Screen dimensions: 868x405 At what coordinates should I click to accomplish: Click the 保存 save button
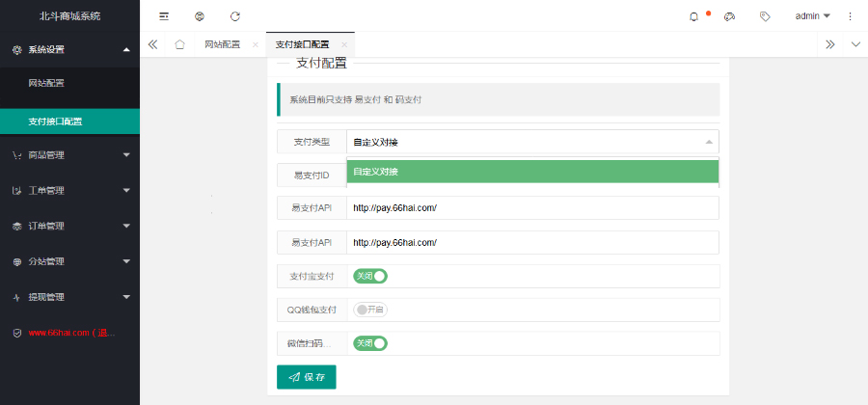point(306,377)
